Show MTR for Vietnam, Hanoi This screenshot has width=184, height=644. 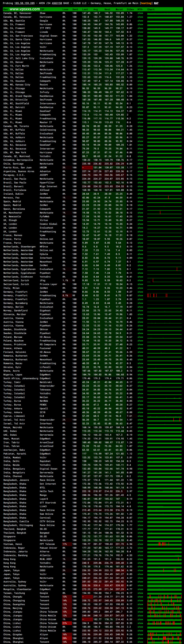(140, 544)
